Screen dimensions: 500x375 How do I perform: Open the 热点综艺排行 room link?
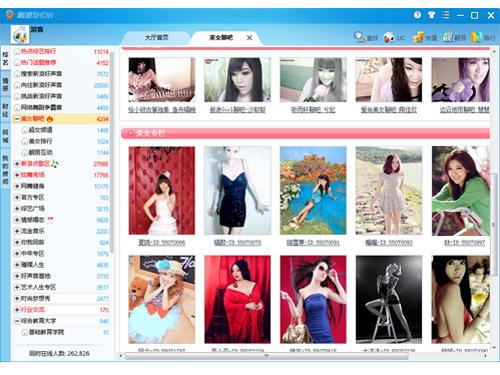tap(38, 51)
